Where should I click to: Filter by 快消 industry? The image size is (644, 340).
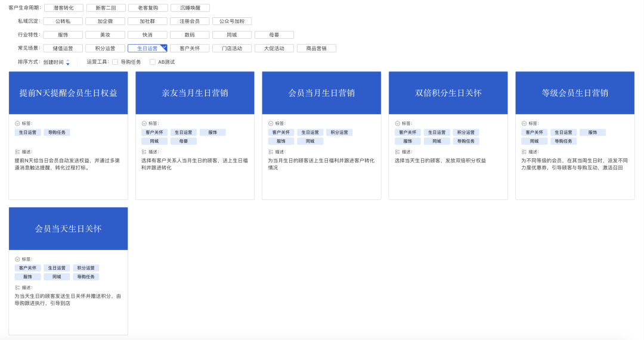click(147, 35)
